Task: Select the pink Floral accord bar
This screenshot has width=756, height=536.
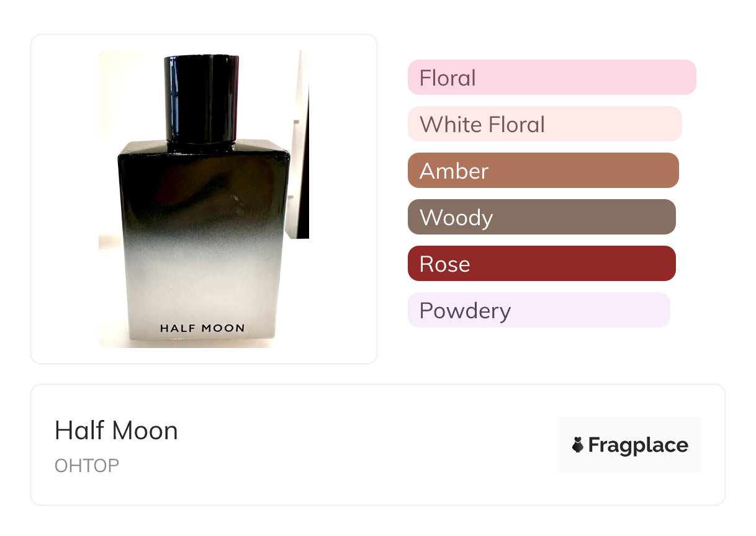Action: tap(552, 78)
